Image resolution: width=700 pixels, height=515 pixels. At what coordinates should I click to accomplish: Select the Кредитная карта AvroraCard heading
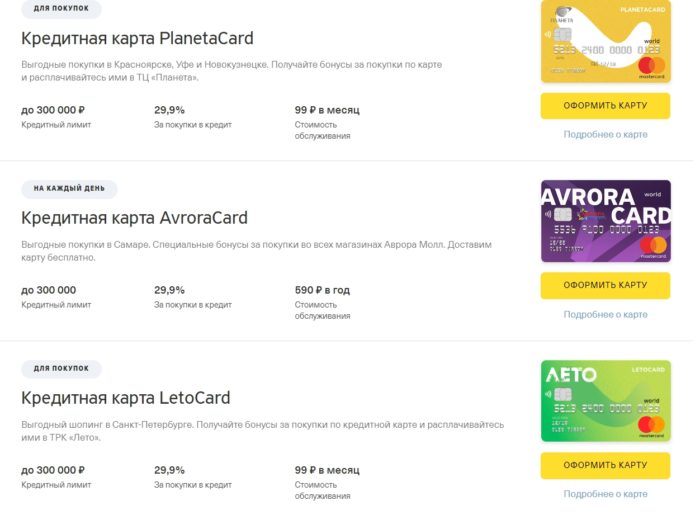pos(134,218)
